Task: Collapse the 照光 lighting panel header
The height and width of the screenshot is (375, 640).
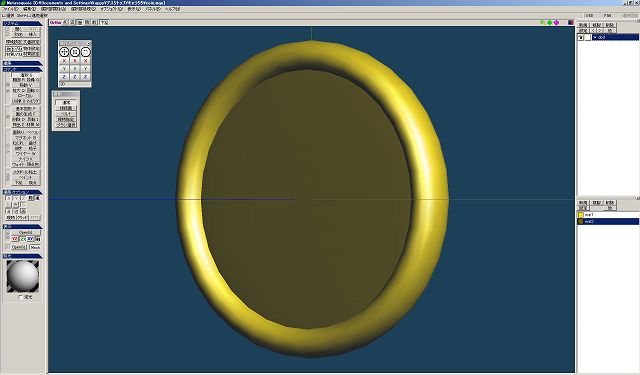Action: click(22, 256)
